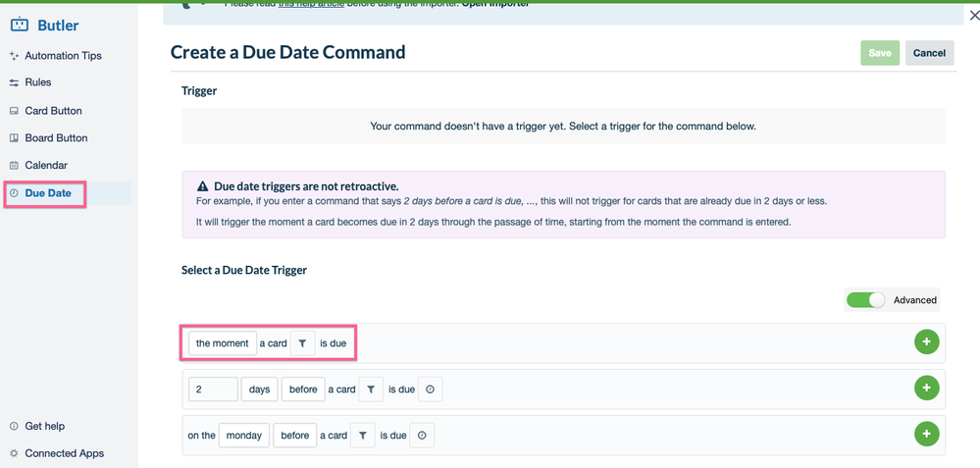Cancel creating the command
Screen dimensions: 980x468
(929, 53)
